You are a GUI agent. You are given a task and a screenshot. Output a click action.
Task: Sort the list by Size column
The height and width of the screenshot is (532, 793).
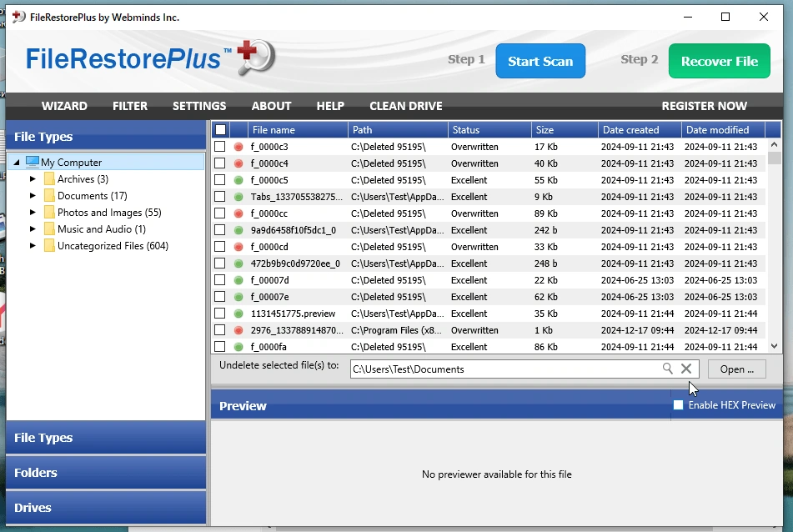point(565,129)
